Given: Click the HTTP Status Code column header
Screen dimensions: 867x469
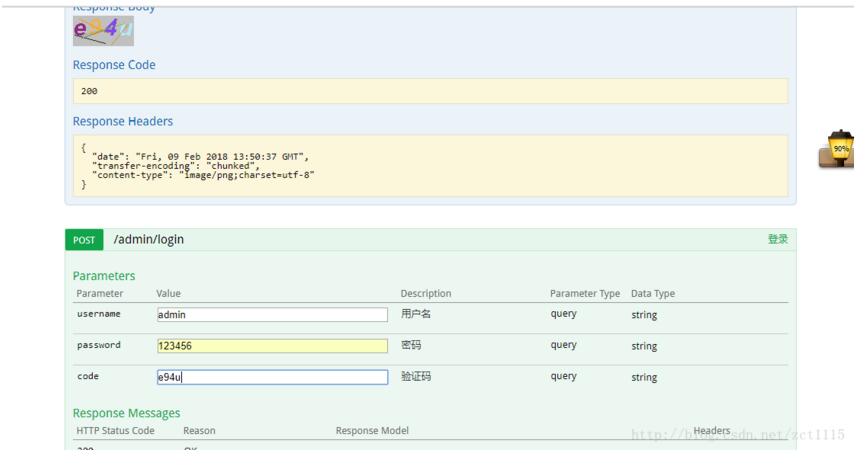Looking at the screenshot, I should click(x=115, y=430).
